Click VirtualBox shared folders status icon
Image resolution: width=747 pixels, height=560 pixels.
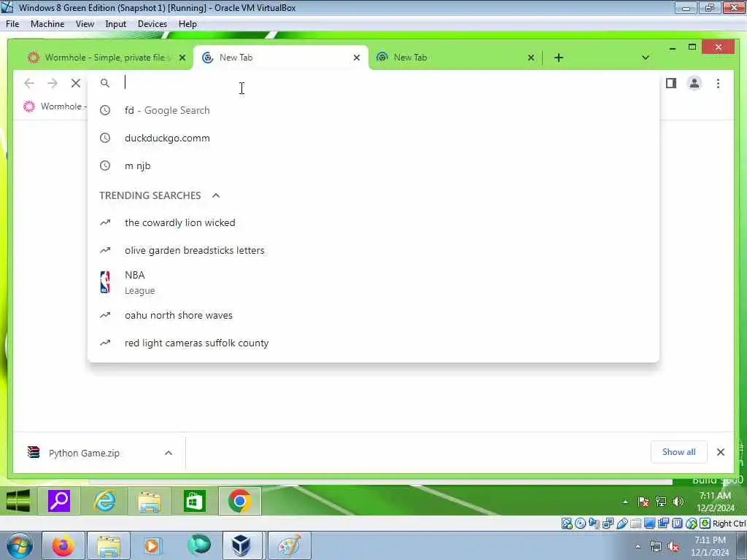(x=635, y=524)
